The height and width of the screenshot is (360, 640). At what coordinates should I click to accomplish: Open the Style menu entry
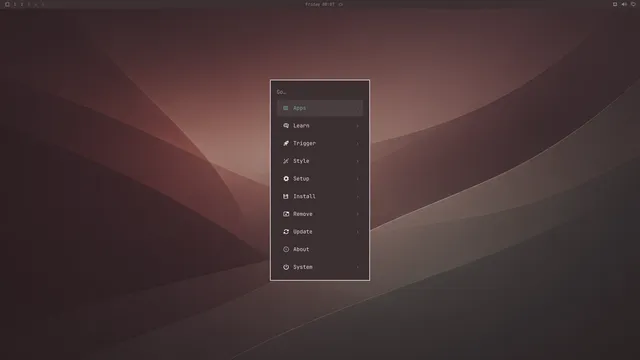(x=320, y=161)
